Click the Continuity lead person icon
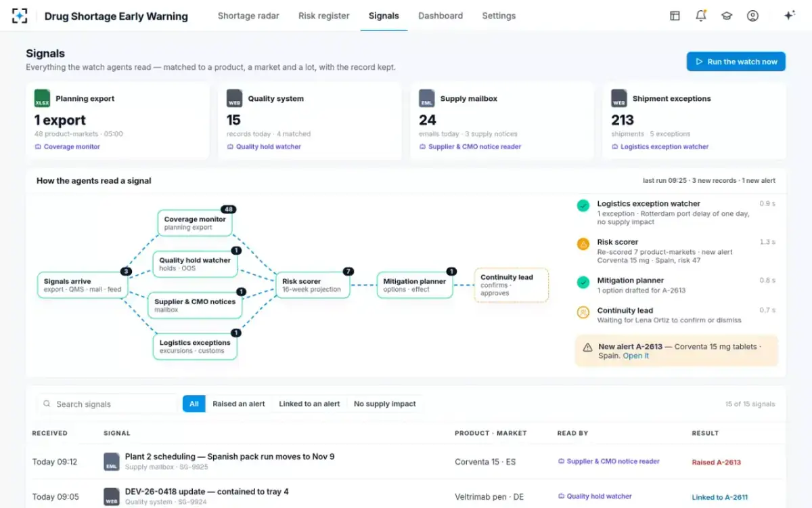 pyautogui.click(x=583, y=312)
